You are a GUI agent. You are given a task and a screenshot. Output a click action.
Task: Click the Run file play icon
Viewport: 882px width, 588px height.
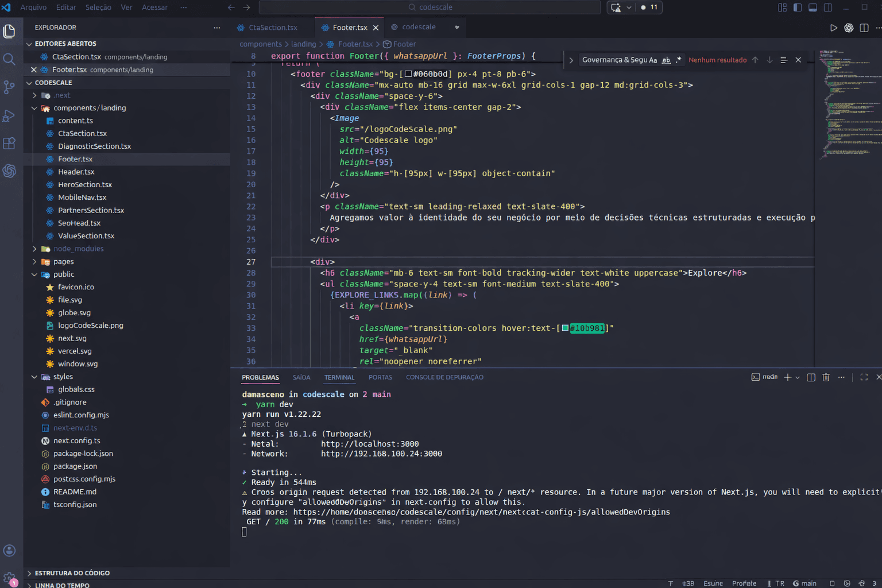click(x=833, y=28)
